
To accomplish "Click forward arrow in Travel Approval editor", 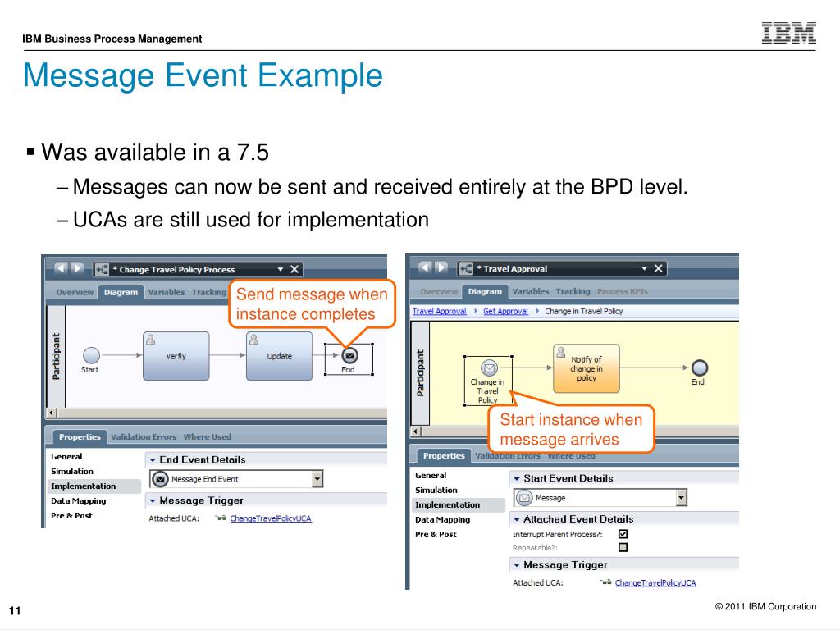I will tap(442, 267).
